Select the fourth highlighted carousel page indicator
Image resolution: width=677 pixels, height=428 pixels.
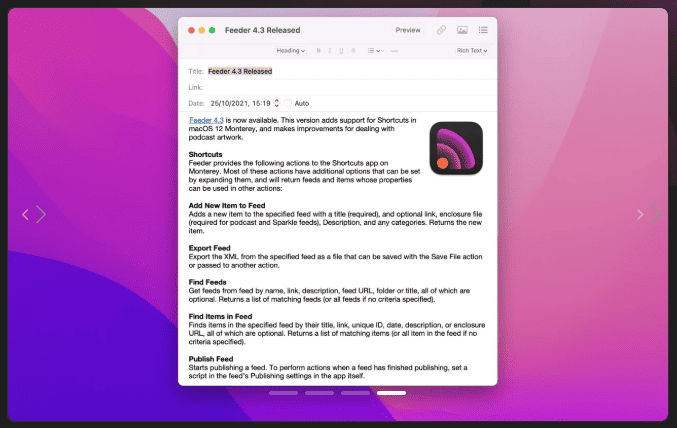point(391,393)
